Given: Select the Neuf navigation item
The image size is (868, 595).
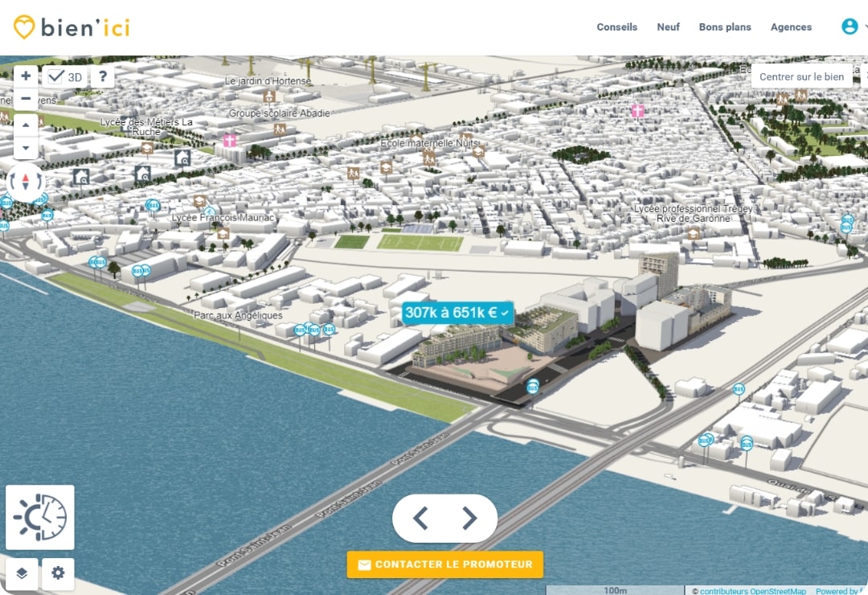Looking at the screenshot, I should [668, 27].
